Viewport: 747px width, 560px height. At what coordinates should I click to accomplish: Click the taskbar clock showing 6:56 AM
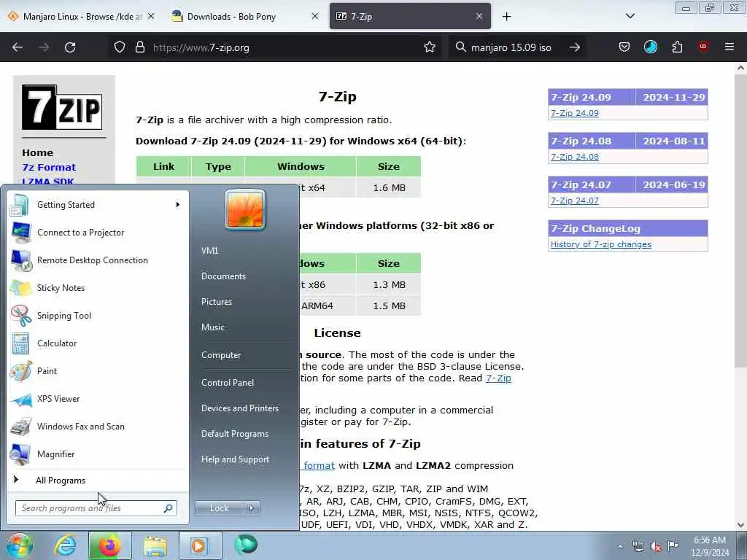click(x=710, y=546)
